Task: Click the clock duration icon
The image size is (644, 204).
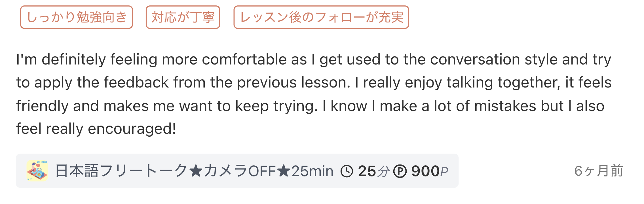Action: pyautogui.click(x=347, y=171)
